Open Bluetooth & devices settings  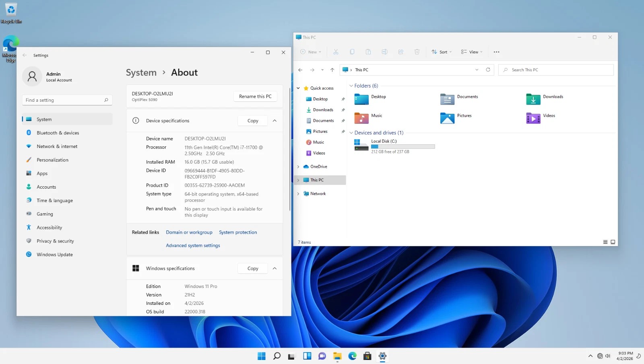[67, 133]
